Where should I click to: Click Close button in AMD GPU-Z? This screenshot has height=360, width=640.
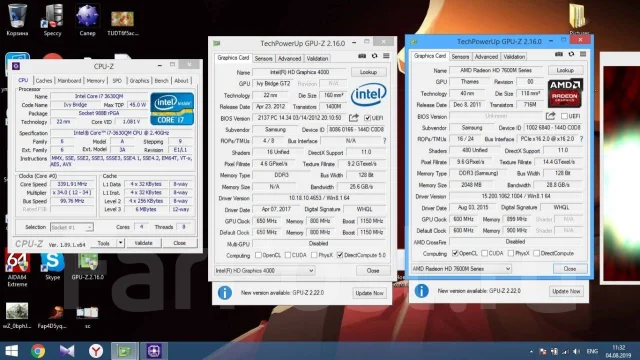click(570, 269)
